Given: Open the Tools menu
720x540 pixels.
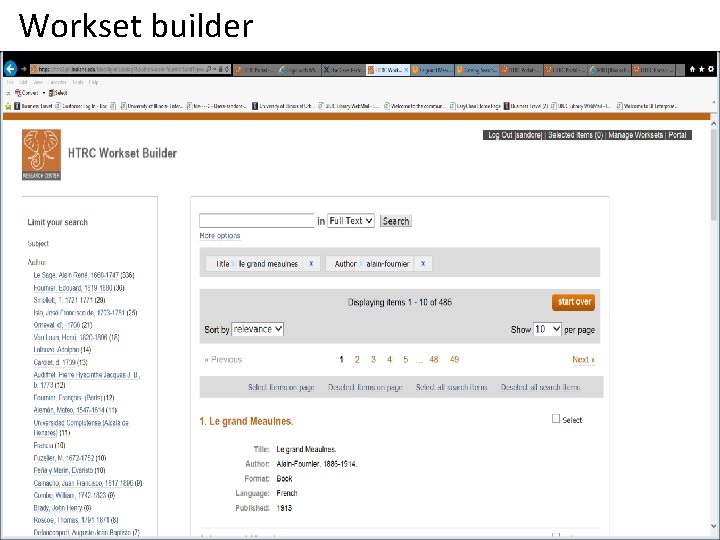Looking at the screenshot, I should point(78,82).
